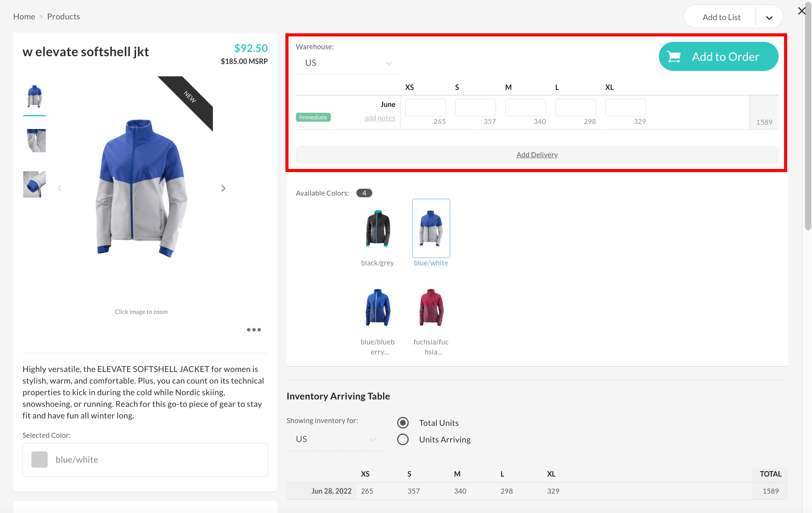Click the XL quantity input for June
Screen dimensions: 812x513
pos(625,107)
